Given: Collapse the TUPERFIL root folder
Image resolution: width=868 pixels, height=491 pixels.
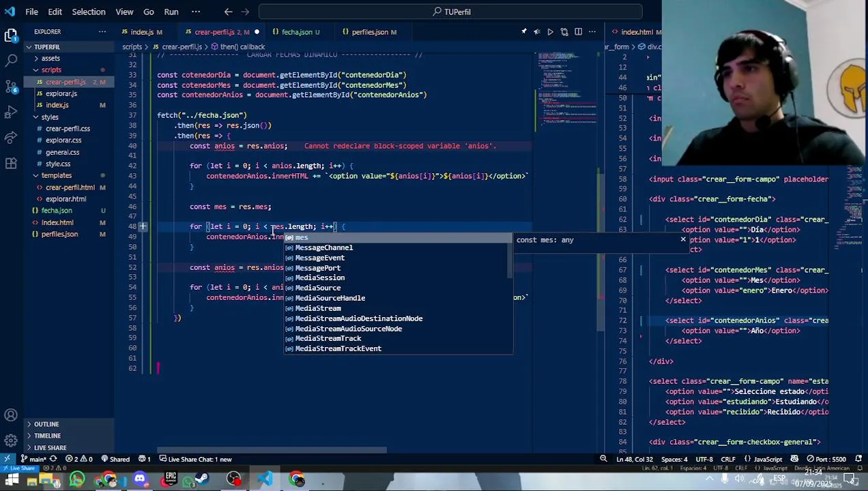Looking at the screenshot, I should click(x=46, y=46).
